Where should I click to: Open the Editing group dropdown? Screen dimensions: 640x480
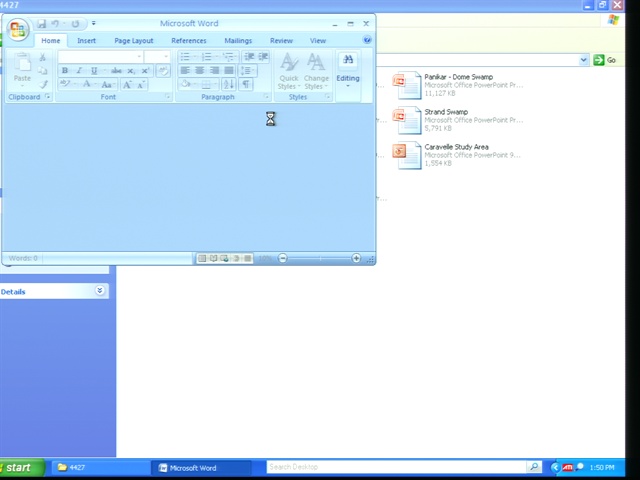pyautogui.click(x=348, y=69)
